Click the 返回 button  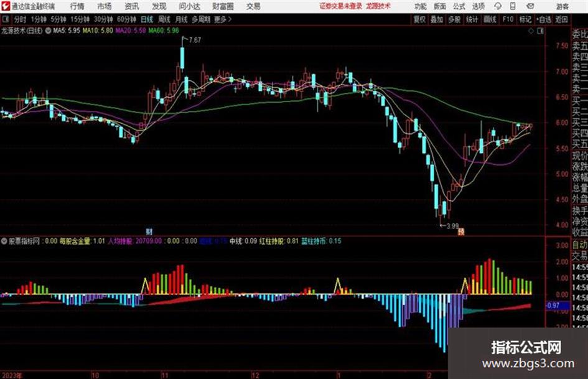[561, 19]
